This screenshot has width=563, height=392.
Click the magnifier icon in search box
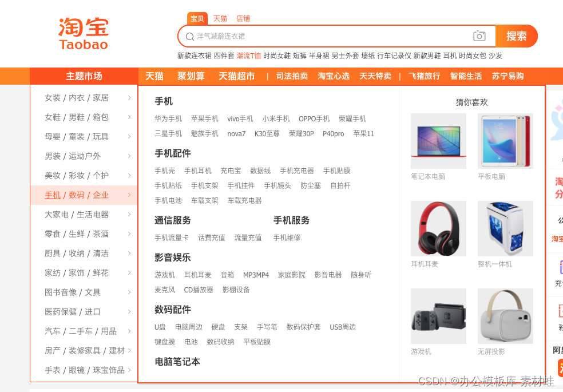point(189,36)
